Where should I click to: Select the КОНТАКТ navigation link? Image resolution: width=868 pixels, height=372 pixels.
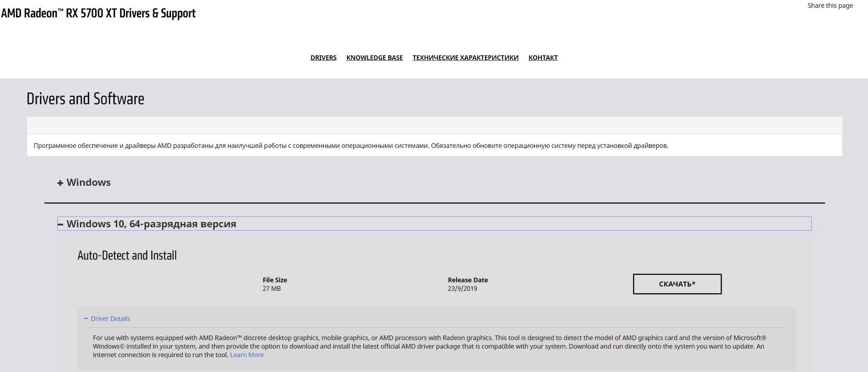pyautogui.click(x=543, y=58)
